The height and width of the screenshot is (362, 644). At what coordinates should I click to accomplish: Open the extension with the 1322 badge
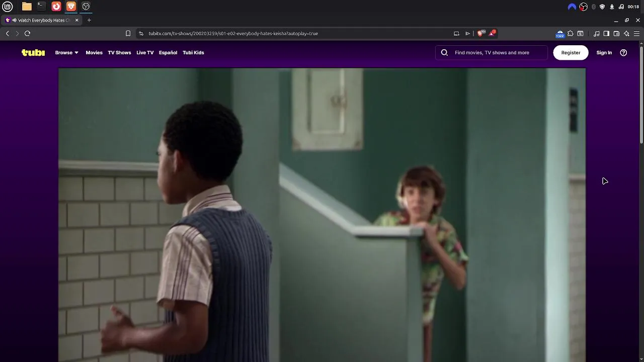[559, 34]
